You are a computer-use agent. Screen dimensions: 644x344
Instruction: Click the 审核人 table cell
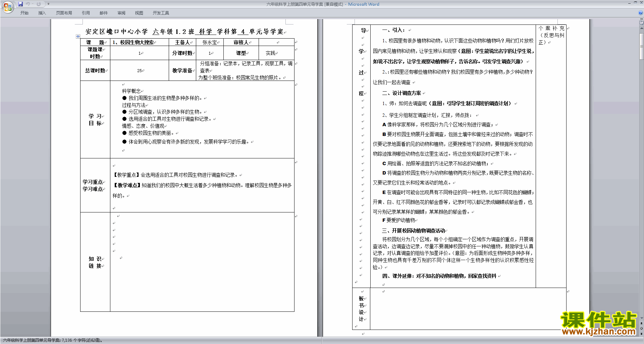click(x=241, y=42)
